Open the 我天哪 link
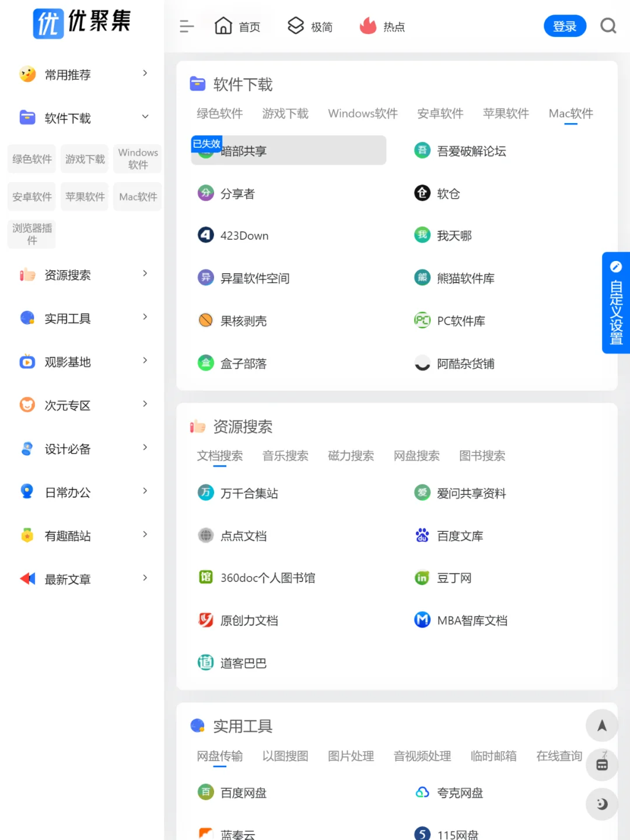The height and width of the screenshot is (840, 630). pyautogui.click(x=454, y=236)
